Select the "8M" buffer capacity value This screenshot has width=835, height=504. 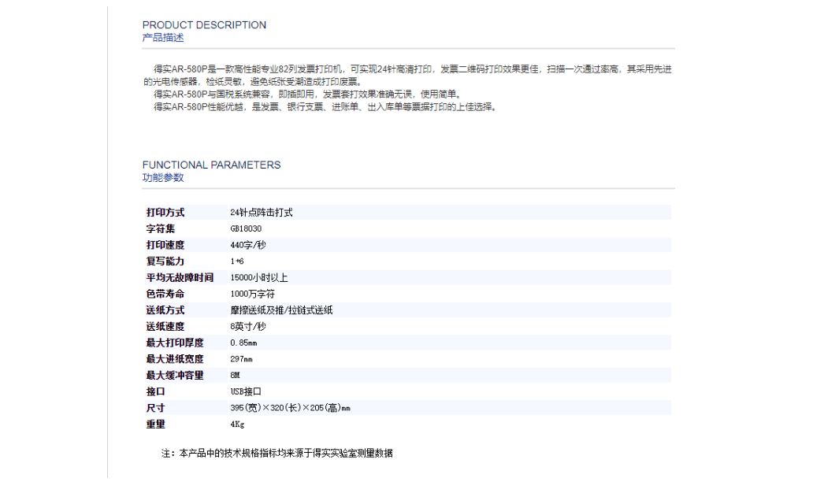235,375
